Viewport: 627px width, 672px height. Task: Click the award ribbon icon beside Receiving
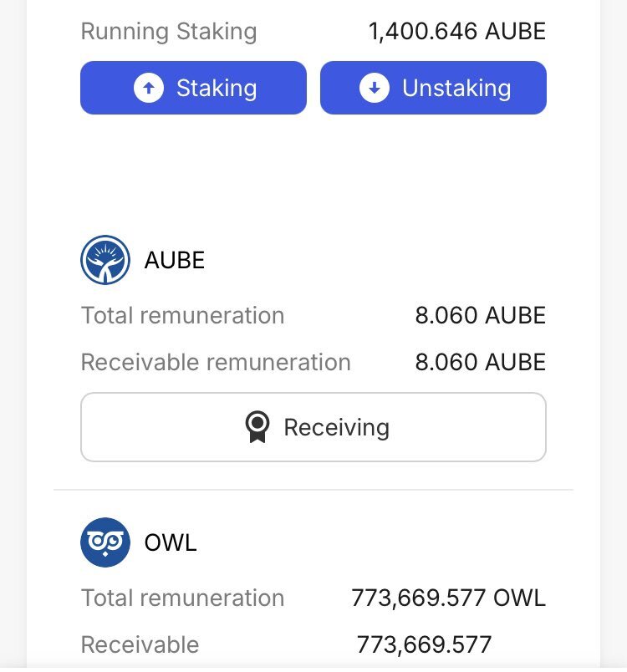[x=257, y=427]
